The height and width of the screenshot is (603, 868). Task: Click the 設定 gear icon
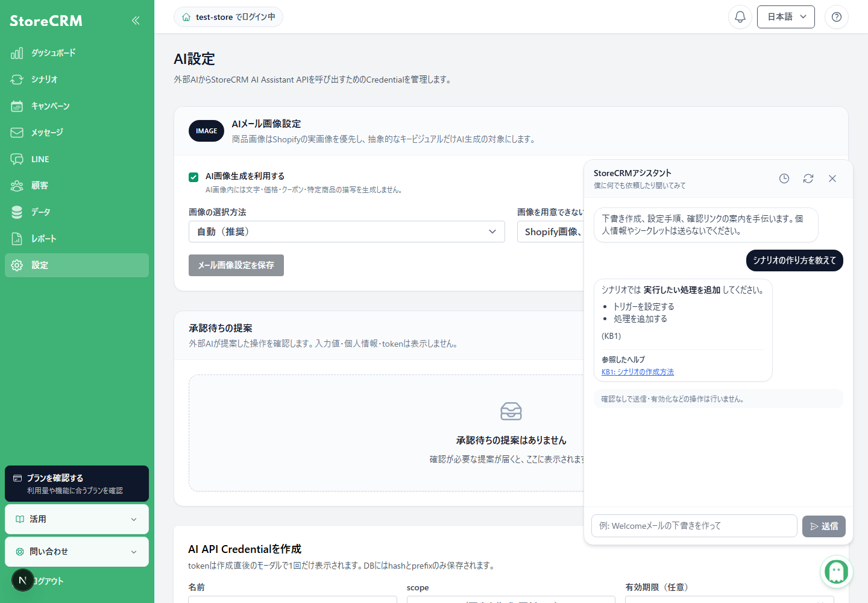point(17,265)
